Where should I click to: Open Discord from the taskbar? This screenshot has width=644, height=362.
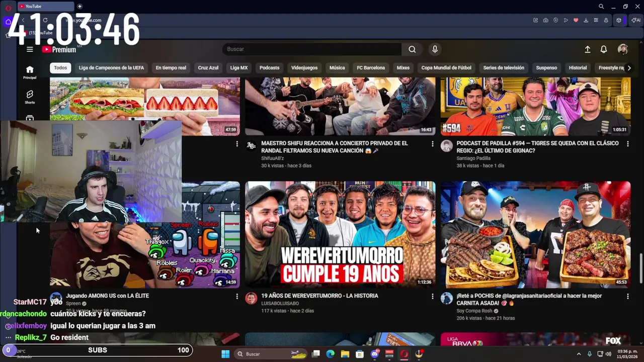tap(374, 354)
